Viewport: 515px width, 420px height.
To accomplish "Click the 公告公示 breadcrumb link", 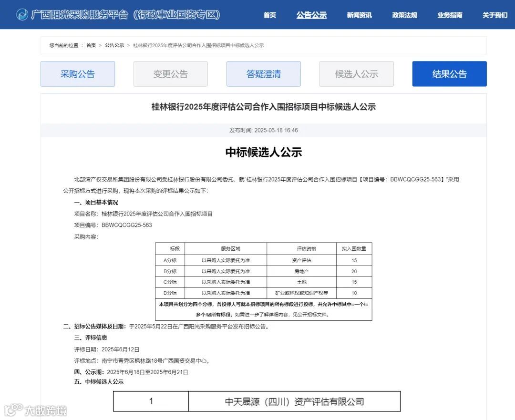I will click(114, 45).
